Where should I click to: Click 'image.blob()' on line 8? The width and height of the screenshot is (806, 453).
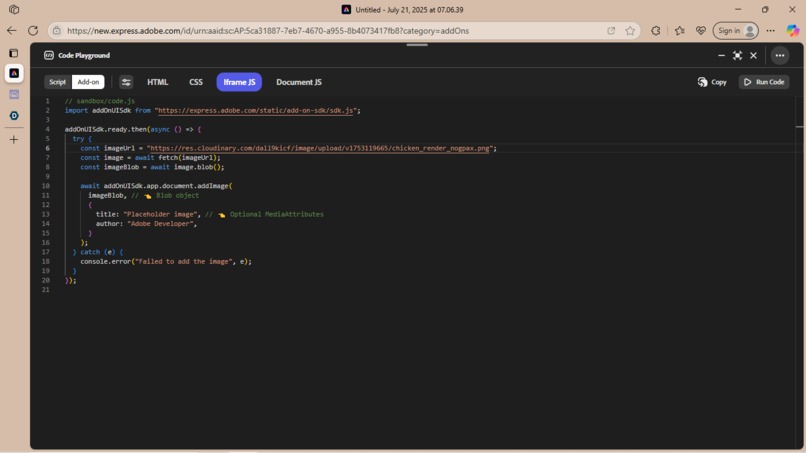click(x=197, y=167)
